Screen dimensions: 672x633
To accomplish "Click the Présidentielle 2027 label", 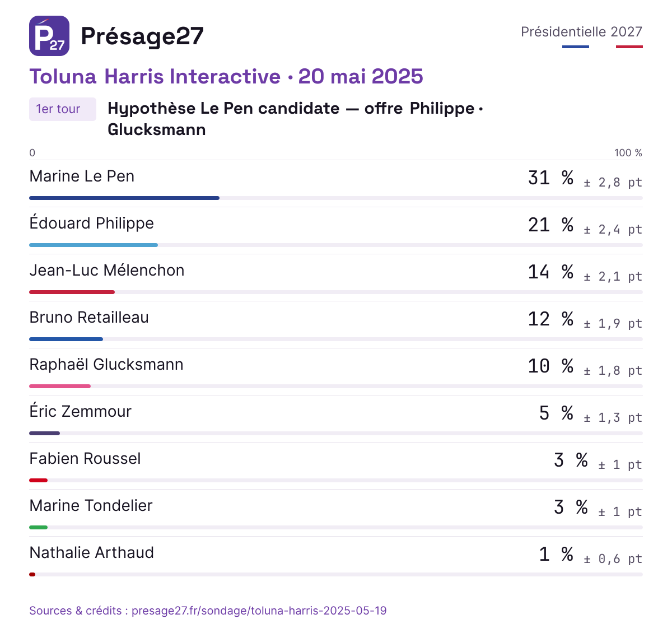I will (581, 32).
